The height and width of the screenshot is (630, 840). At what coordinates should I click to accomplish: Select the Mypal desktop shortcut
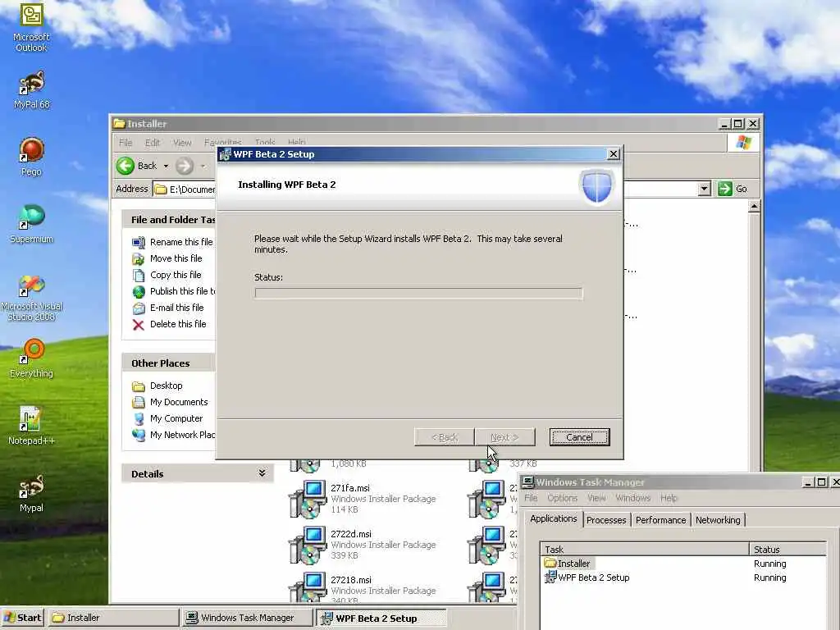pyautogui.click(x=31, y=493)
